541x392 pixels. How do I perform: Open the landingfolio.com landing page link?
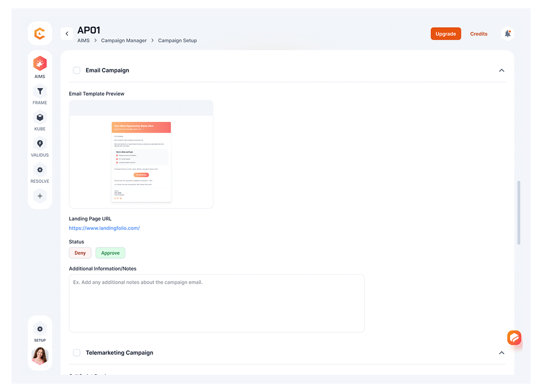click(x=104, y=228)
